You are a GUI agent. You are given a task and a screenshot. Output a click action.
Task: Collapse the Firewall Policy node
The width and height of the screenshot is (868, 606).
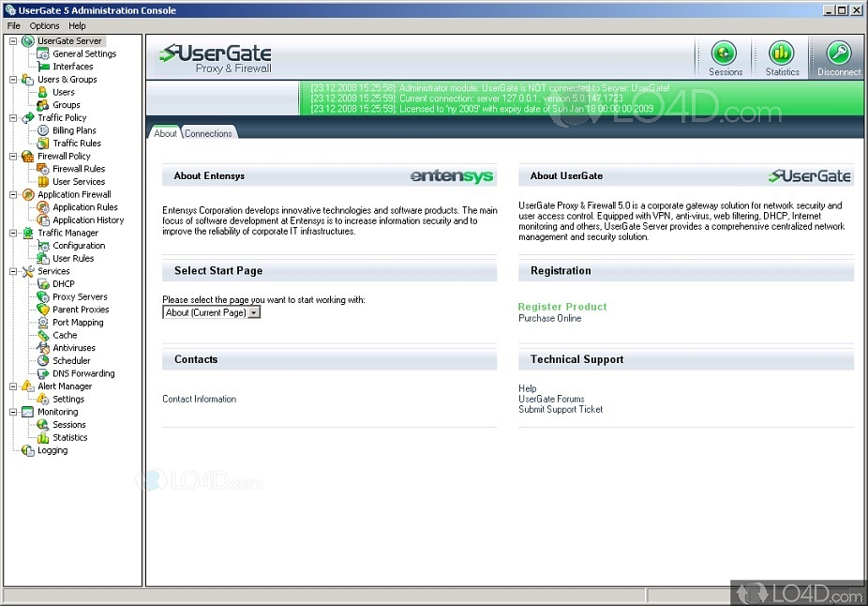(x=13, y=157)
